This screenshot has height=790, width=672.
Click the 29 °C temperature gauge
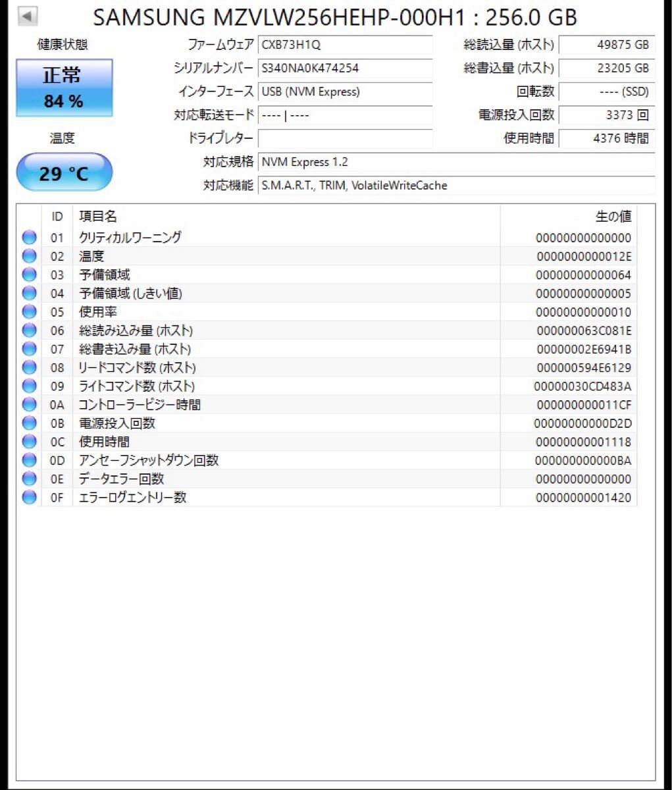[x=63, y=172]
